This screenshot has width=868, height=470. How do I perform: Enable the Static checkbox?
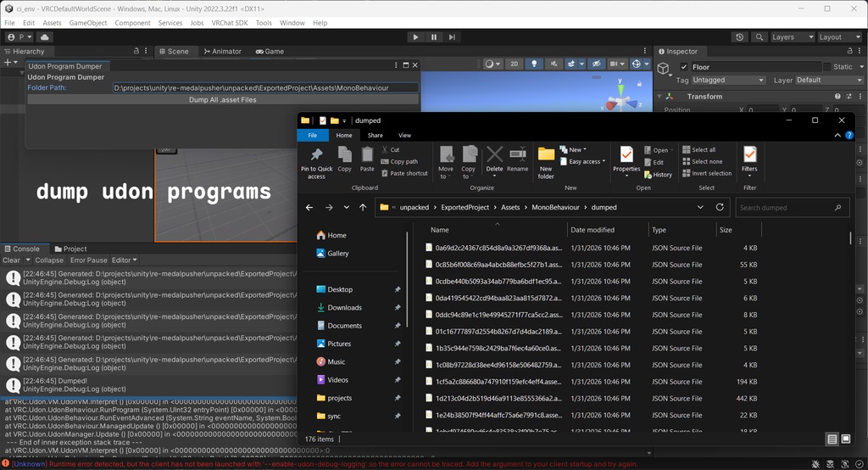click(826, 67)
